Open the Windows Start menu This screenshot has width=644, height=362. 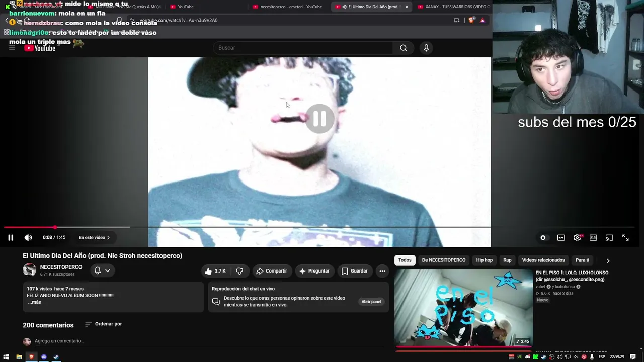(7, 357)
